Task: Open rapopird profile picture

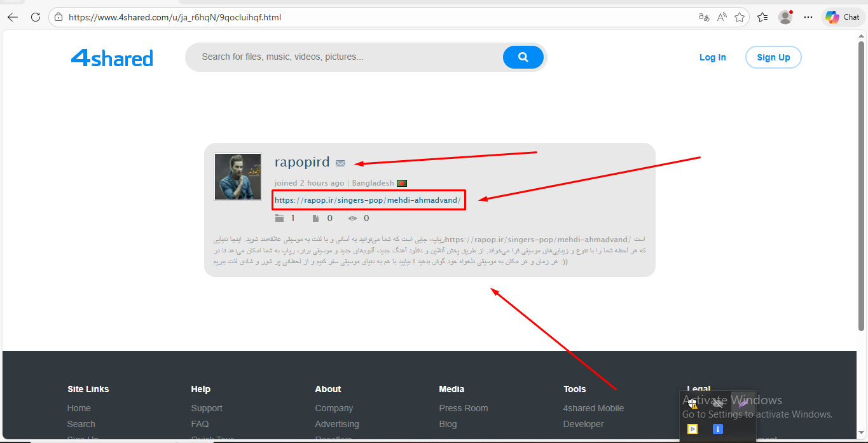Action: [238, 177]
